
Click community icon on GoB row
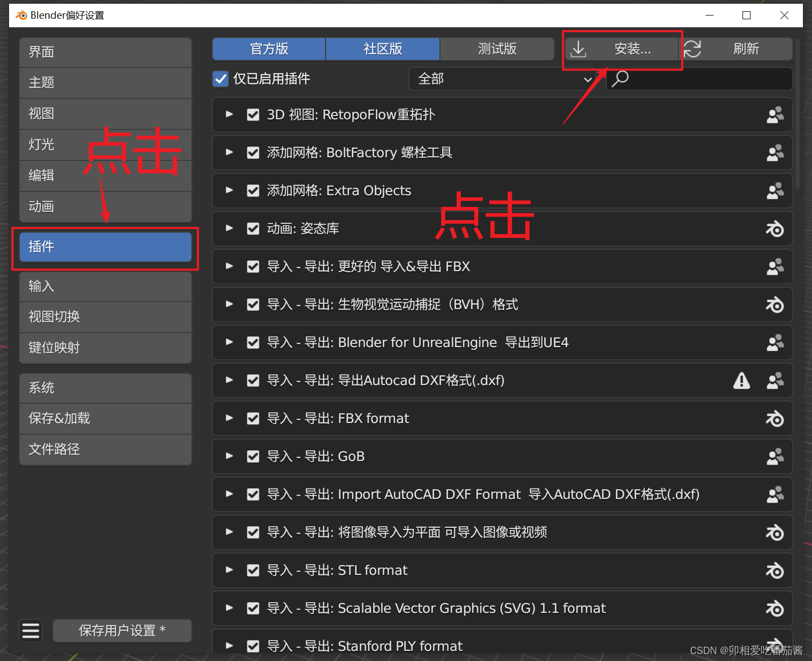pos(775,457)
